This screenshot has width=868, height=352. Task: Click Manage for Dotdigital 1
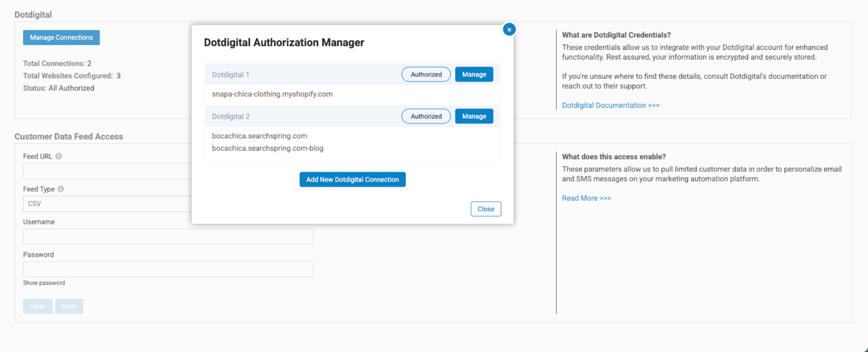pos(474,75)
